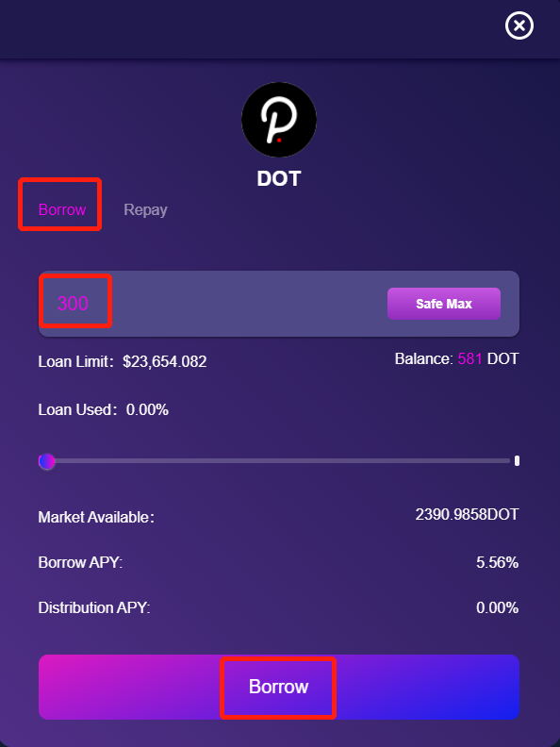Click the 5.56% borrow APY value

pos(497,563)
